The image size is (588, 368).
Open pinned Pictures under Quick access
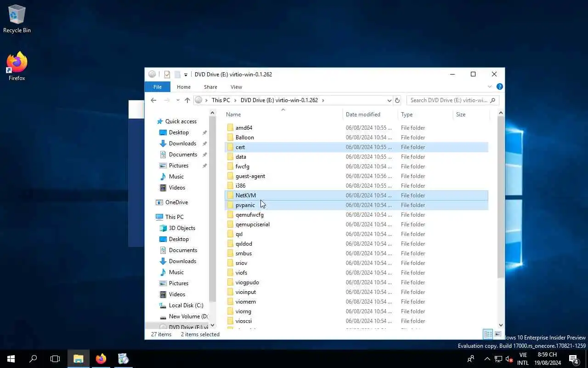(178, 166)
